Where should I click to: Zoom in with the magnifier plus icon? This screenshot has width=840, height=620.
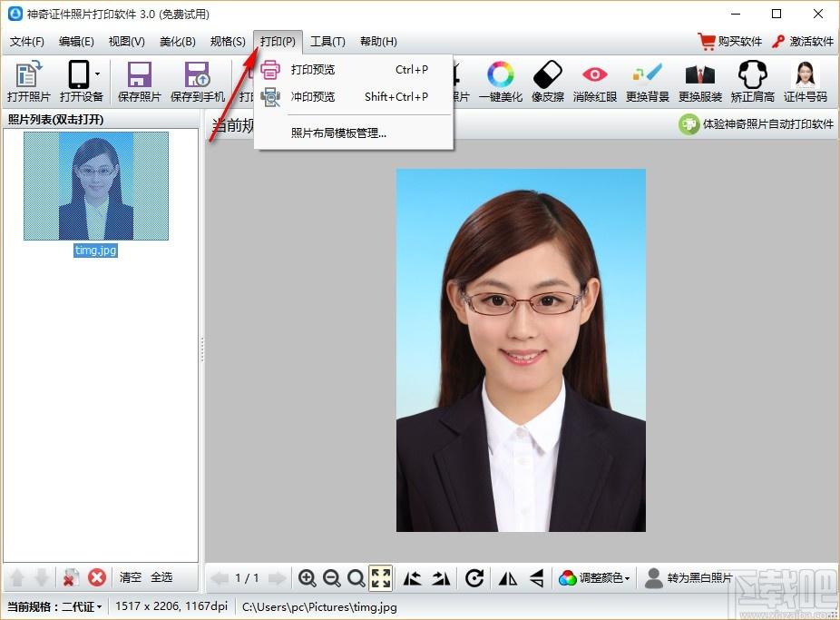click(x=307, y=577)
